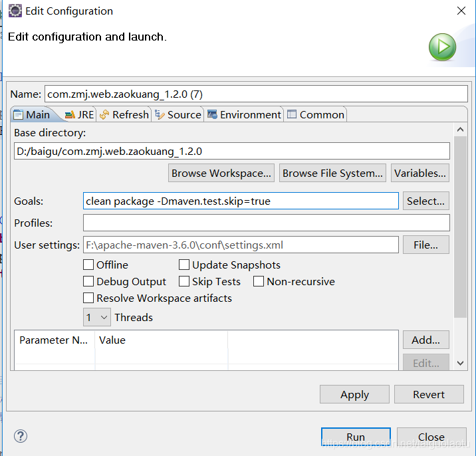Choose user settings via File button

pyautogui.click(x=426, y=245)
